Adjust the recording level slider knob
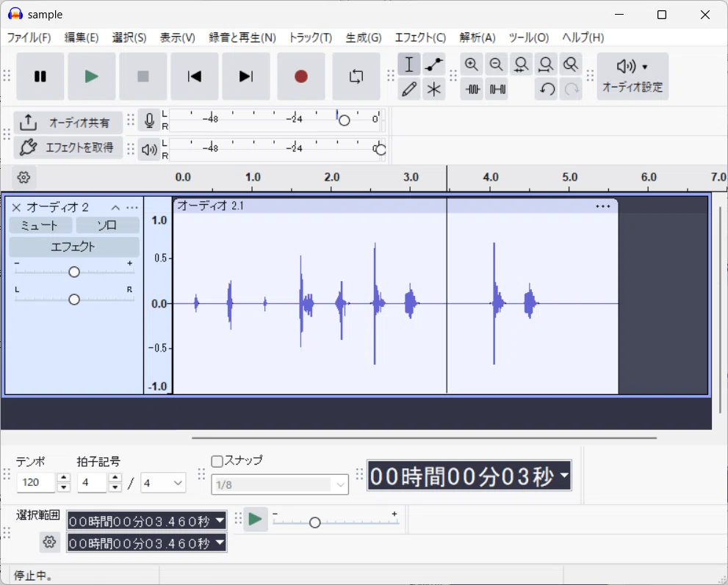Viewport: 728px width, 585px height. 344,120
